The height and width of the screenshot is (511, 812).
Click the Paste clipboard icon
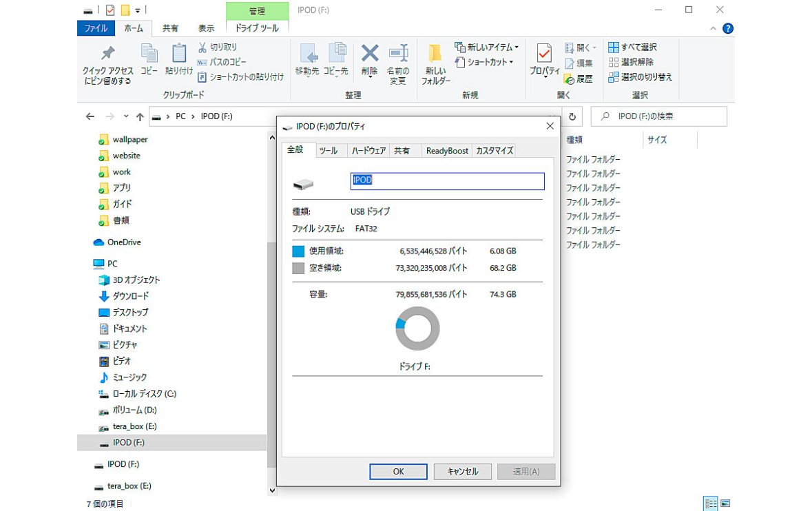click(179, 53)
